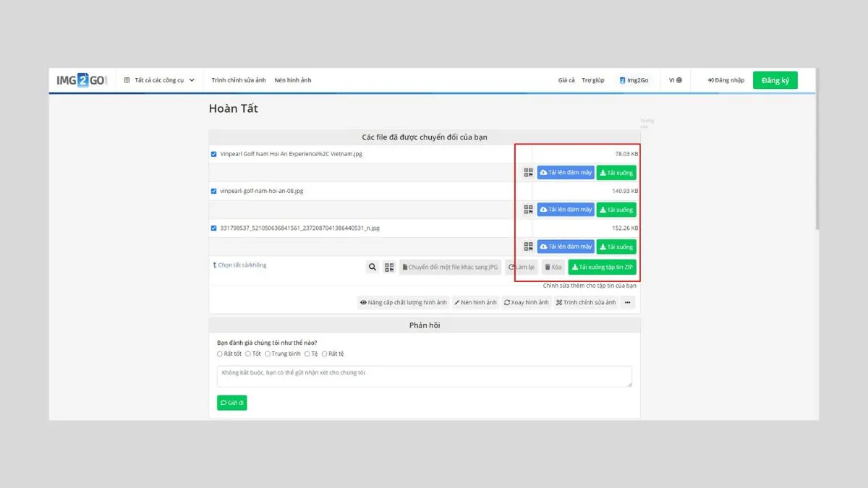This screenshot has width=868, height=488.
Task: Expand the Tất cả các công cụ dropdown
Action: point(159,80)
